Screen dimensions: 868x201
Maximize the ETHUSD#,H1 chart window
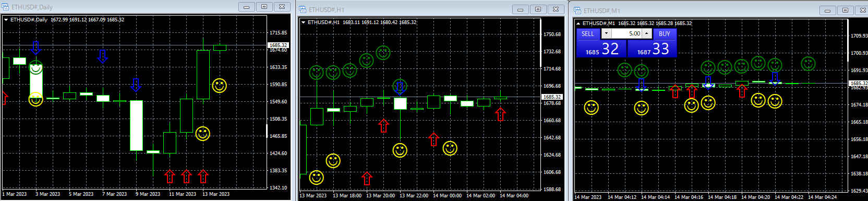tap(538, 9)
